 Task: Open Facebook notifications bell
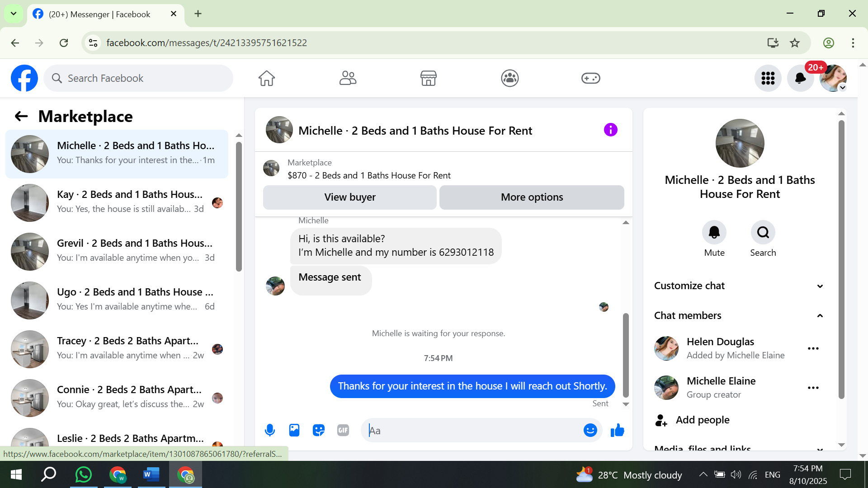800,78
